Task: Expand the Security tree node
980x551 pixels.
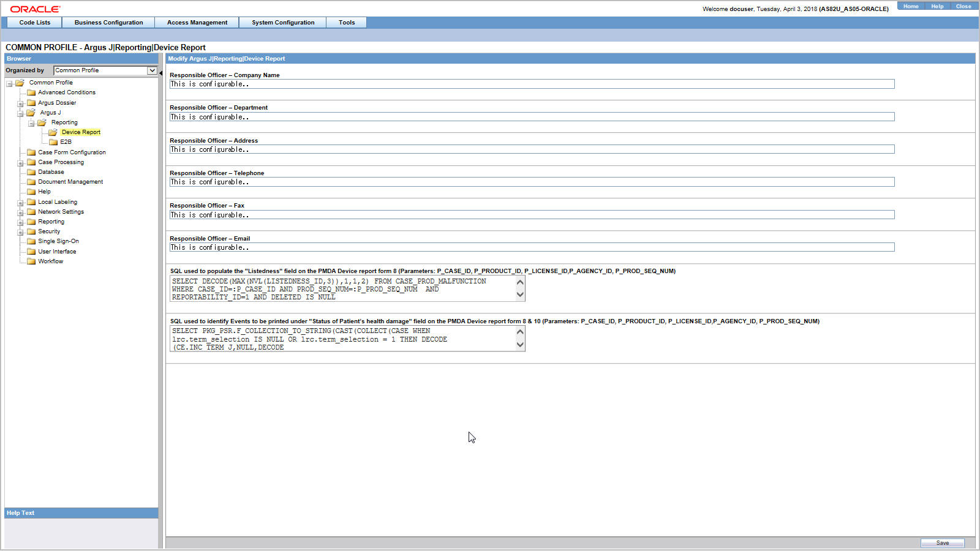Action: tap(20, 232)
